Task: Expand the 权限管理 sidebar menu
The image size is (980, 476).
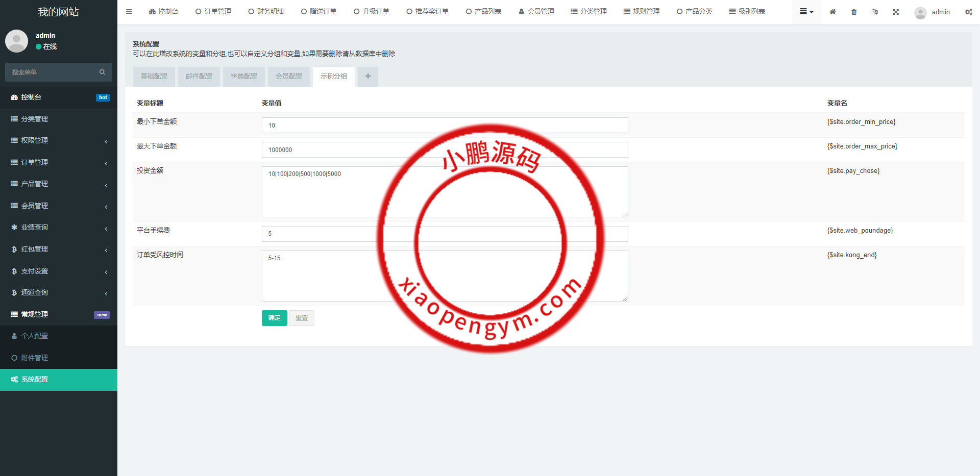Action: [59, 140]
